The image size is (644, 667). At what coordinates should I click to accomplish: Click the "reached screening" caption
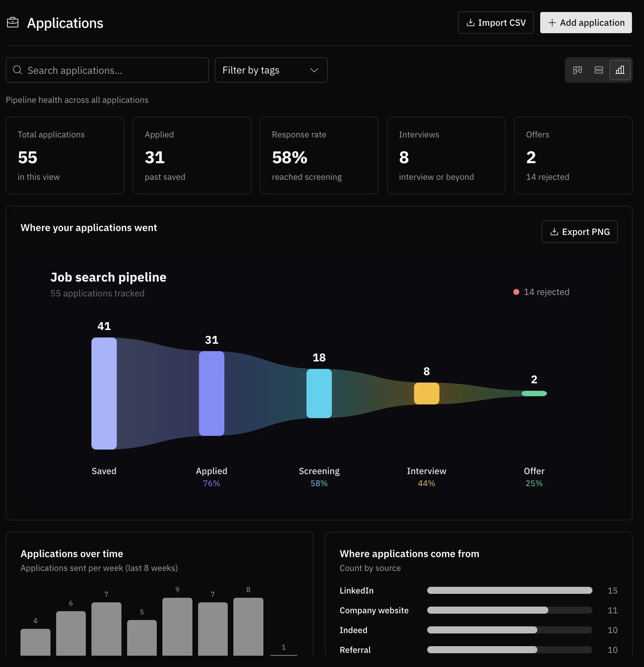point(307,177)
